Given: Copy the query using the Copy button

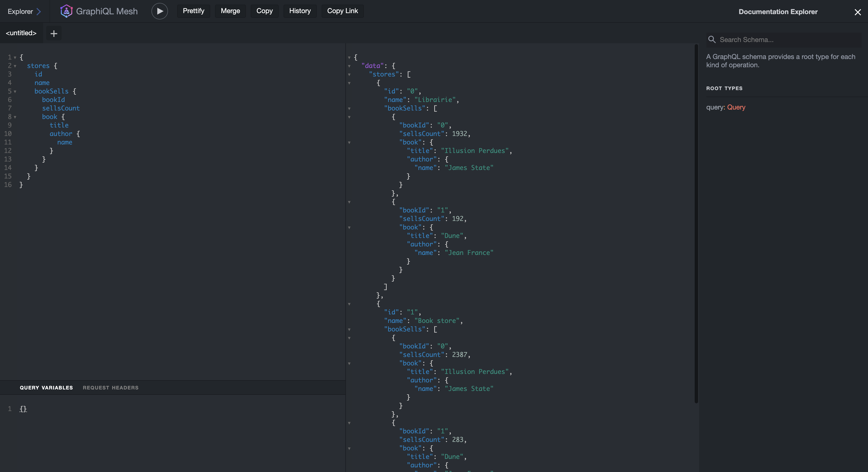Looking at the screenshot, I should coord(265,11).
